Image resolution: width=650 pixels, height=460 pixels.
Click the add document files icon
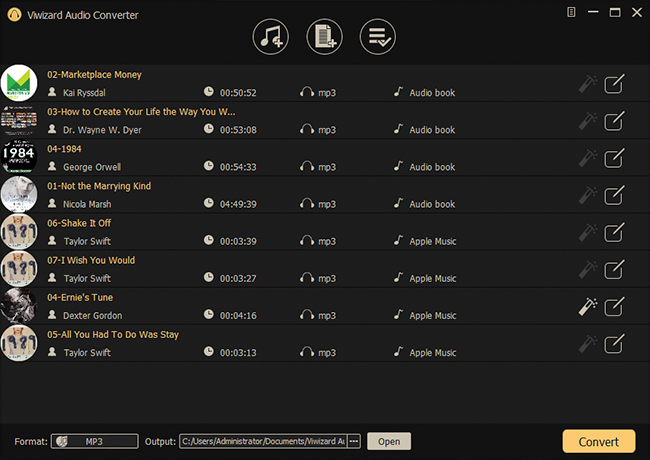(x=324, y=37)
